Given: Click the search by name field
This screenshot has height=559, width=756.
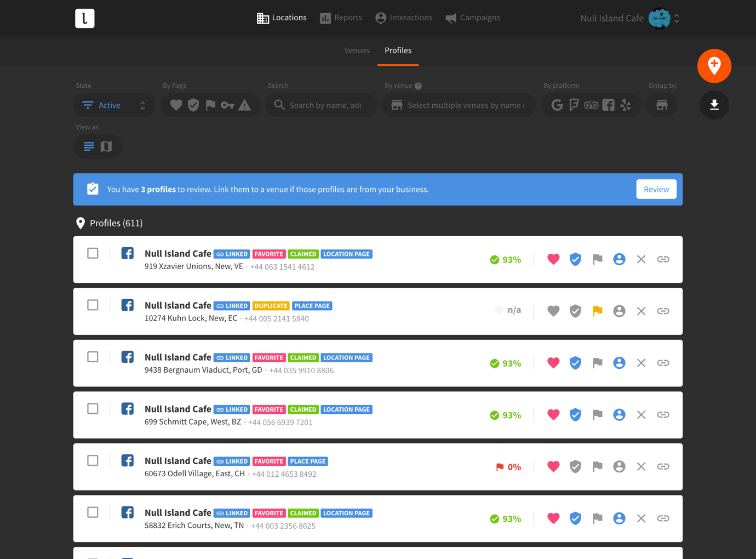Looking at the screenshot, I should [325, 105].
